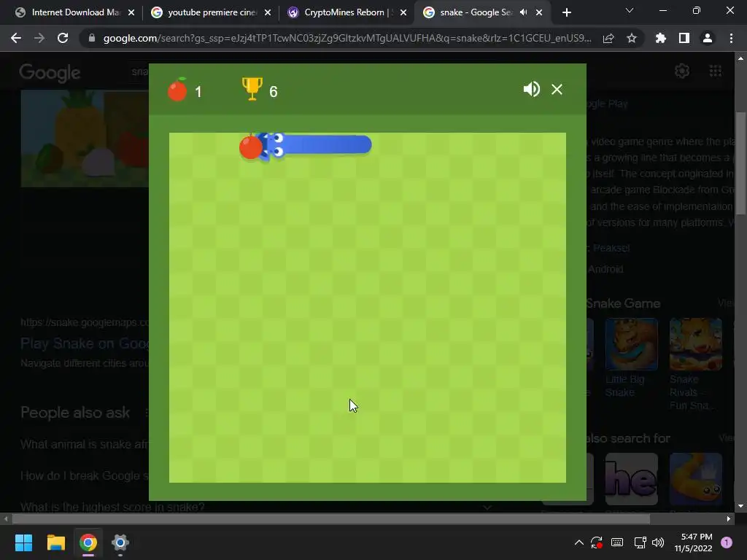Open a new browser tab

pos(566,13)
